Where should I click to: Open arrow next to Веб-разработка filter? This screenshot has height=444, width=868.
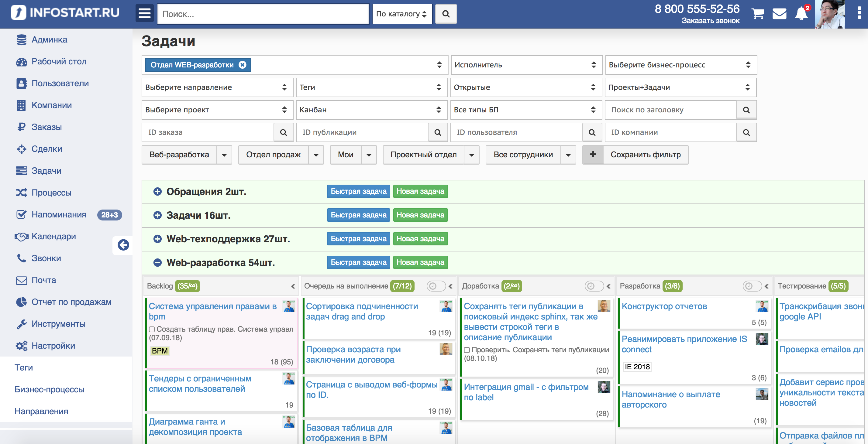click(x=224, y=155)
